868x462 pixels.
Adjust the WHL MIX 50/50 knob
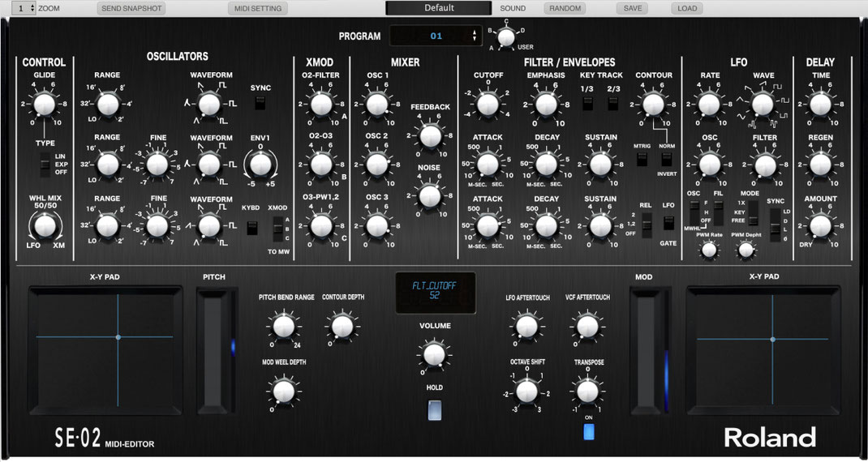45,226
